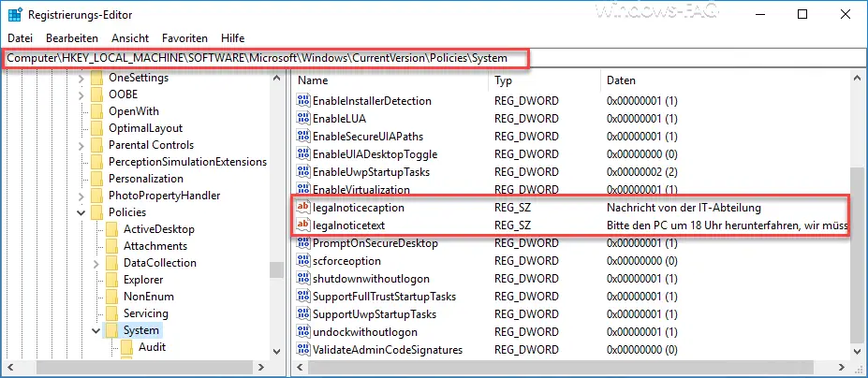Click the EnableUIADesktopToggle value icon
Image resolution: width=868 pixels, height=378 pixels.
pyautogui.click(x=303, y=153)
